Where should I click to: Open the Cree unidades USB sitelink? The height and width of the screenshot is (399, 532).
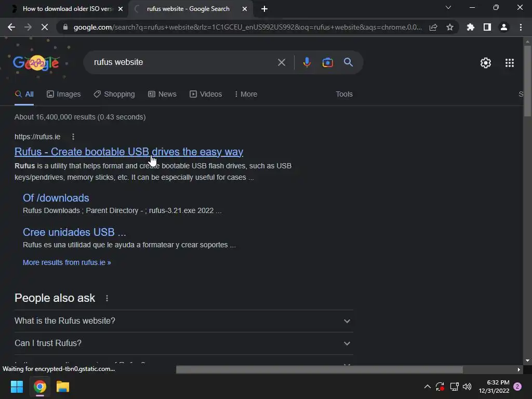[74, 232]
